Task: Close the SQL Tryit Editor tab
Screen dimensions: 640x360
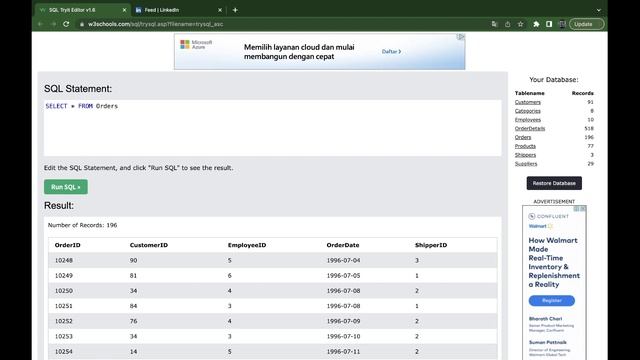Action: (x=124, y=10)
